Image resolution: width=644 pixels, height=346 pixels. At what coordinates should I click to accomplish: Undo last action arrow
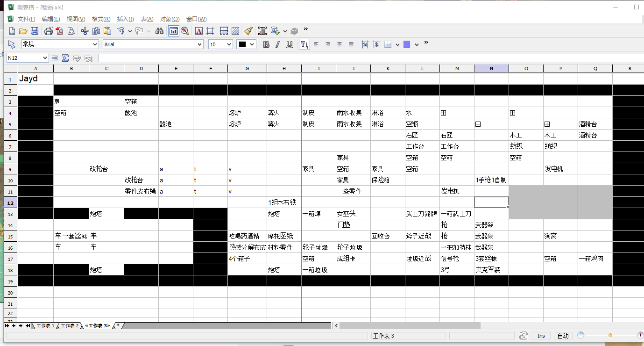[x=120, y=31]
